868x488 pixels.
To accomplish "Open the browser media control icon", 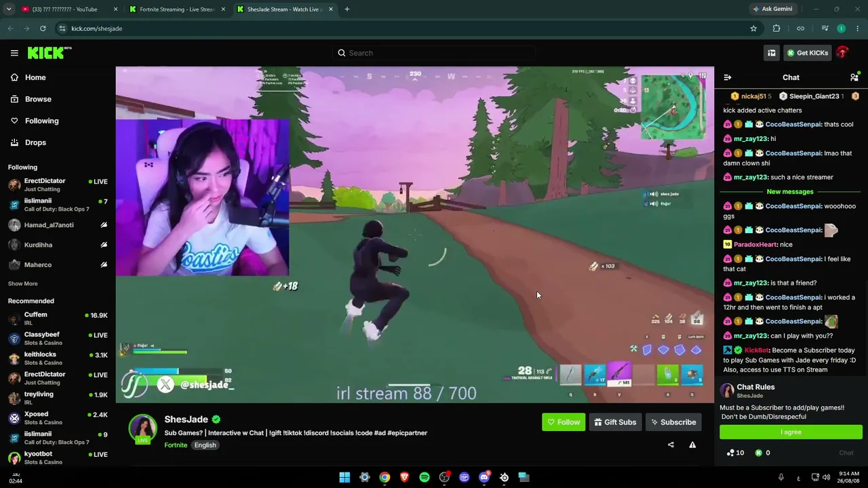I will point(825,28).
